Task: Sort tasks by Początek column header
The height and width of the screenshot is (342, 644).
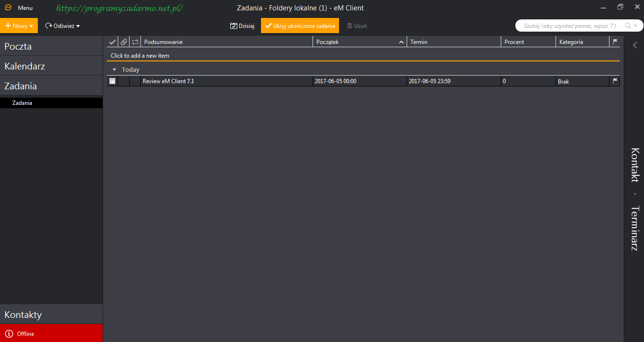Action: tap(355, 42)
